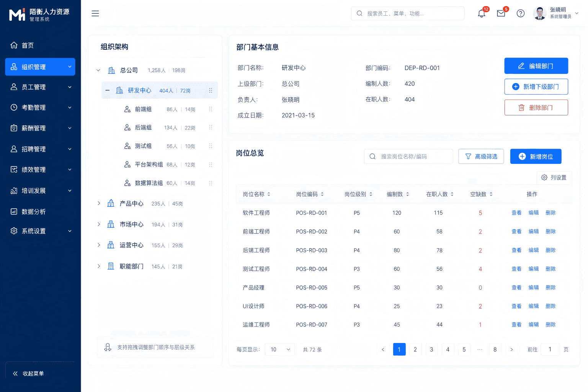This screenshot has height=392, width=588.
Task: Focus the 搜索岗位名称/编码 search field
Action: pyautogui.click(x=408, y=157)
